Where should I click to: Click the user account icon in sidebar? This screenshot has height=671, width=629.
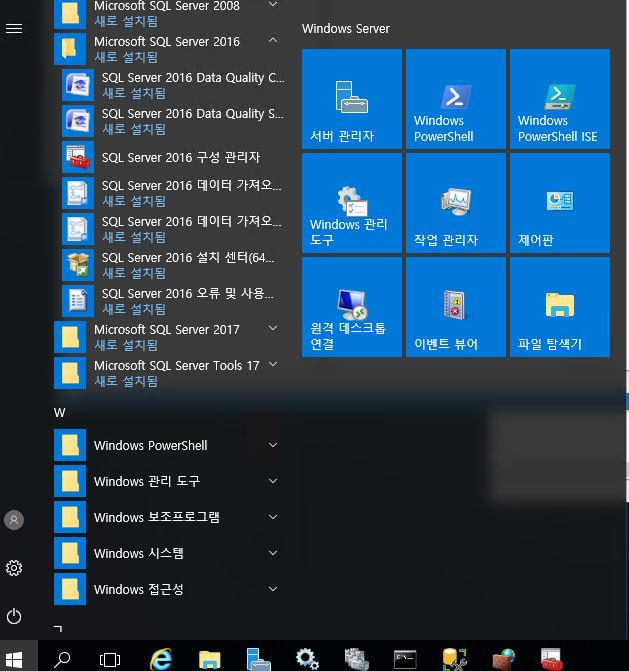tap(14, 520)
